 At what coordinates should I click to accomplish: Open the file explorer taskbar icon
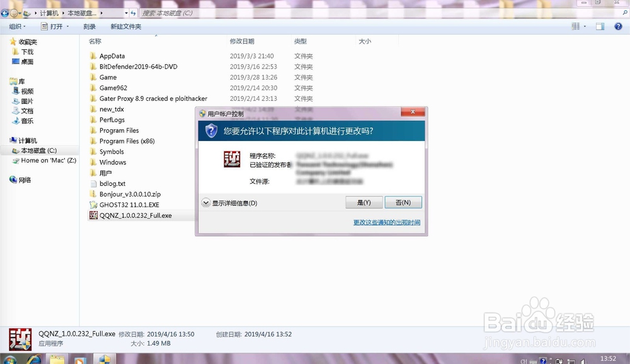57,359
